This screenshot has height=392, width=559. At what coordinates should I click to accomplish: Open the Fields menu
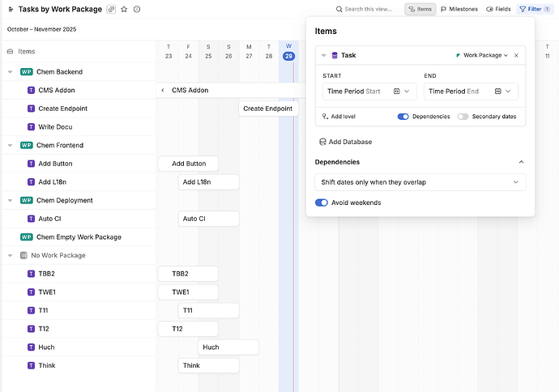click(x=498, y=9)
